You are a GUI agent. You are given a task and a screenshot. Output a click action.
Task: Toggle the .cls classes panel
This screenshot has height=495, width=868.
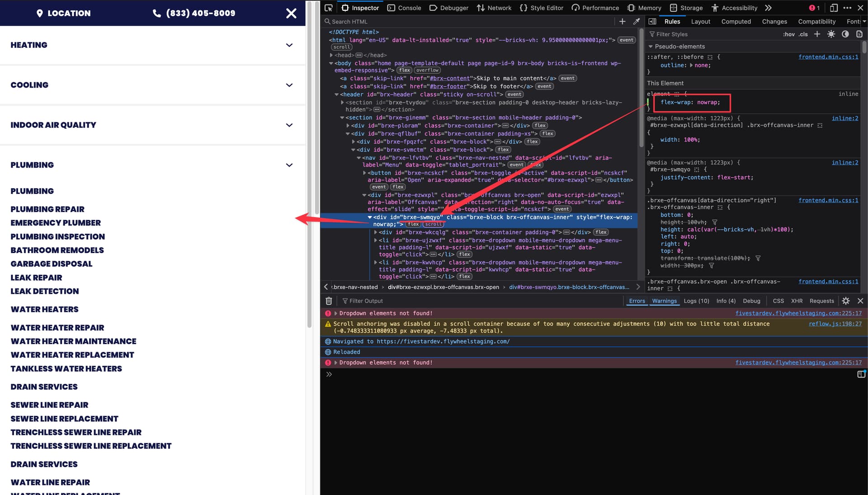[x=803, y=34]
